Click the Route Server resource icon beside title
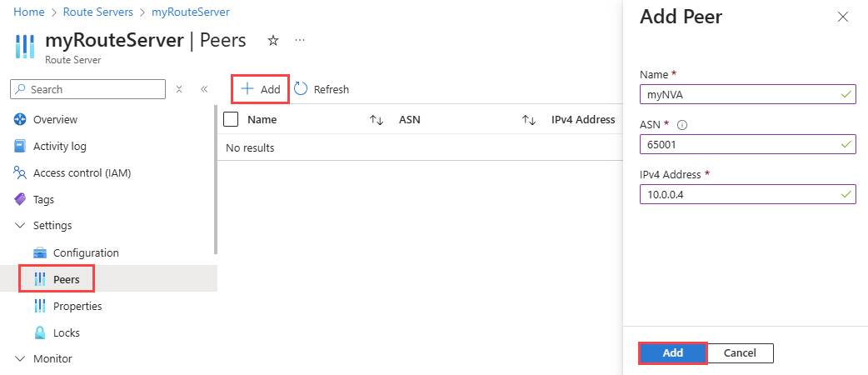Image resolution: width=868 pixels, height=375 pixels. [x=25, y=46]
